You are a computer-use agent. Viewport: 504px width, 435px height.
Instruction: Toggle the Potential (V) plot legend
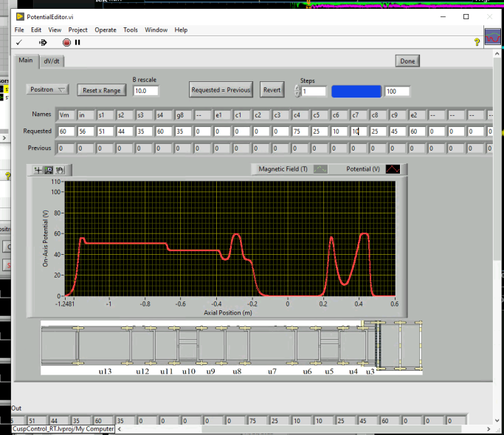coord(392,169)
